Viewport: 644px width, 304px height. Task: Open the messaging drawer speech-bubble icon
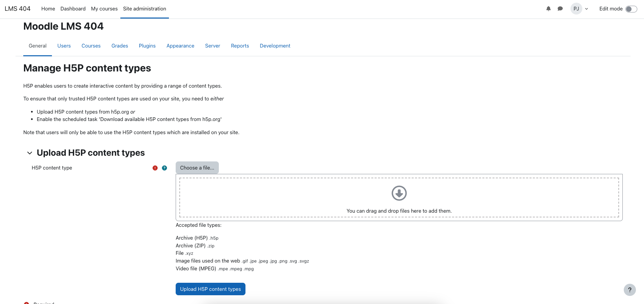click(560, 9)
